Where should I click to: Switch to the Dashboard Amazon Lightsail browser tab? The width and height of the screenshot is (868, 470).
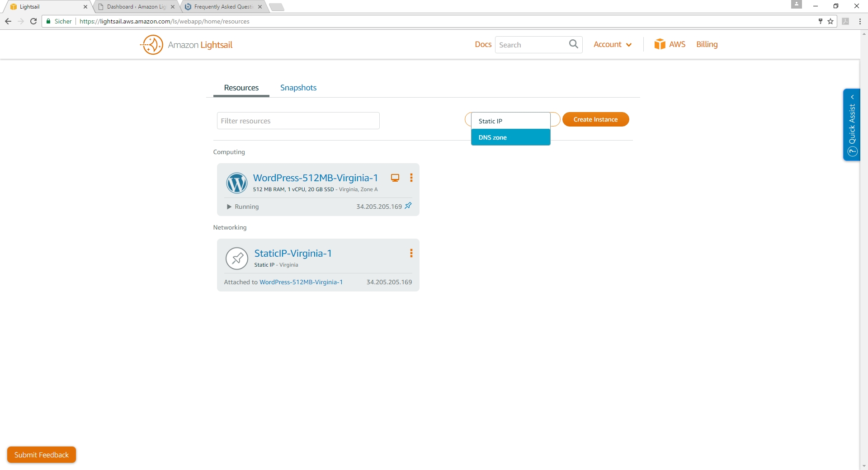(x=136, y=7)
